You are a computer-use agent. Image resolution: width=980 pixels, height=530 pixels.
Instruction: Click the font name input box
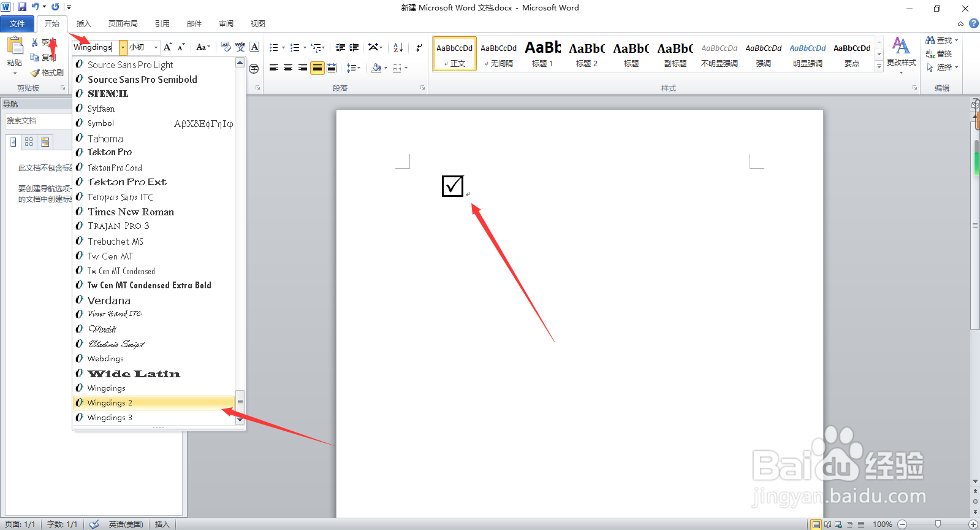[95, 47]
